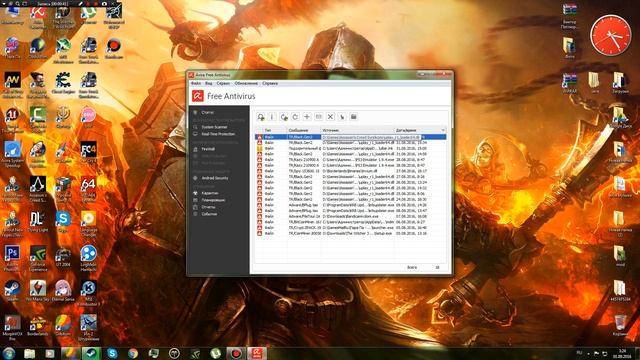The image size is (640, 360).
Task: Open the Справка menu in Avira
Action: pyautogui.click(x=270, y=83)
